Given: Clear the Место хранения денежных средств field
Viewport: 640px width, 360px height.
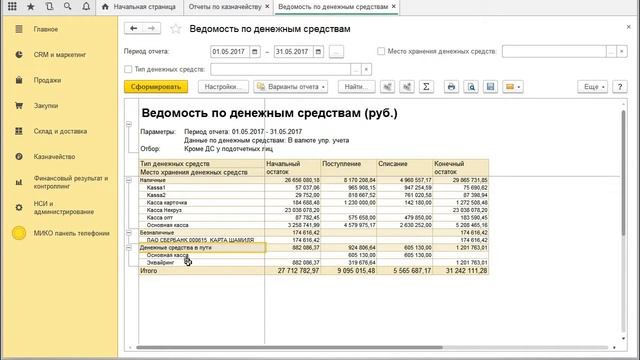Looking at the screenshot, I should pyautogui.click(x=622, y=51).
